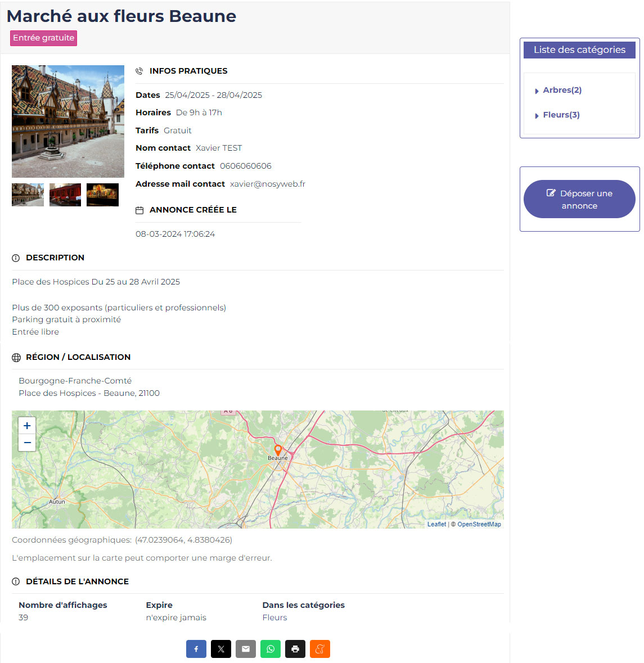Click the Entrée gratuite tag

(43, 38)
